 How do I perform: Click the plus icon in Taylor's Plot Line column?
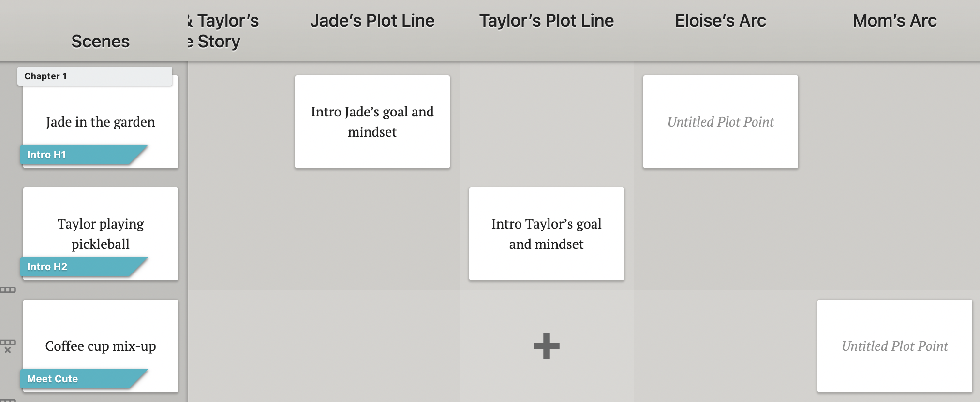546,346
